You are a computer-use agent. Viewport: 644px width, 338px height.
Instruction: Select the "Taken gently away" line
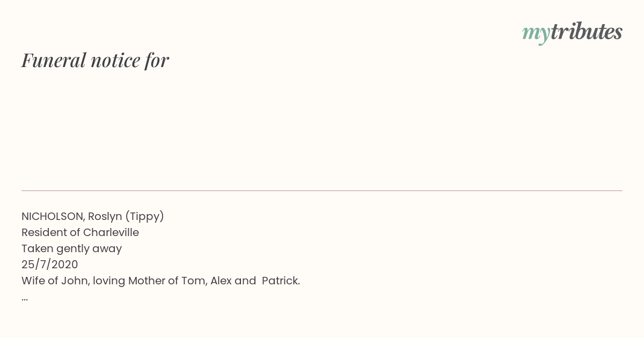(x=72, y=248)
